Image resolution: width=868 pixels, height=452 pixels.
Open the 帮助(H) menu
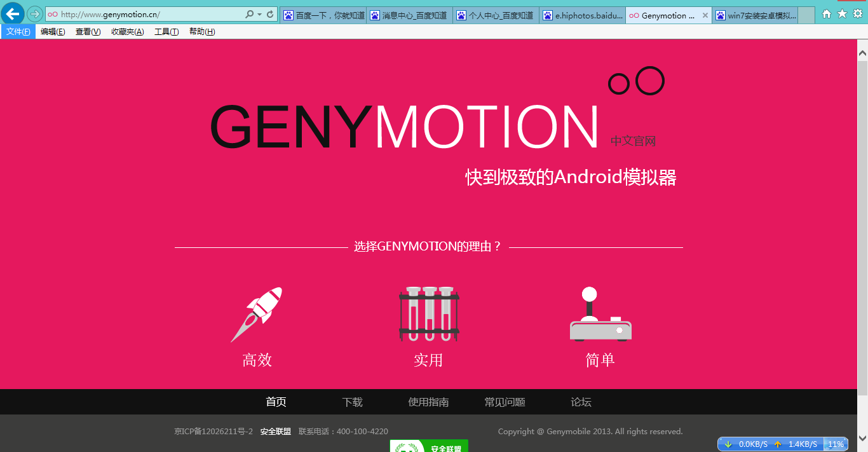[x=202, y=32]
